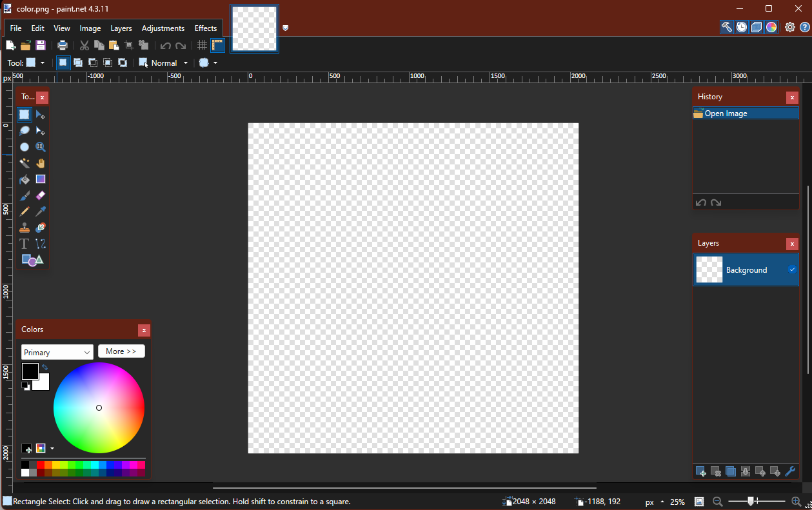Open the View menu
Image resolution: width=812 pixels, height=510 pixels.
click(x=62, y=28)
